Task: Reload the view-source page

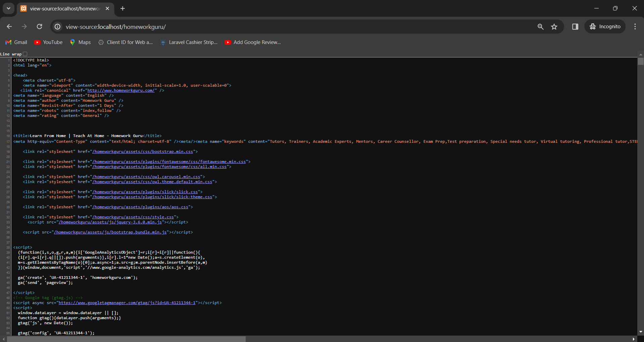Action: (x=39, y=27)
